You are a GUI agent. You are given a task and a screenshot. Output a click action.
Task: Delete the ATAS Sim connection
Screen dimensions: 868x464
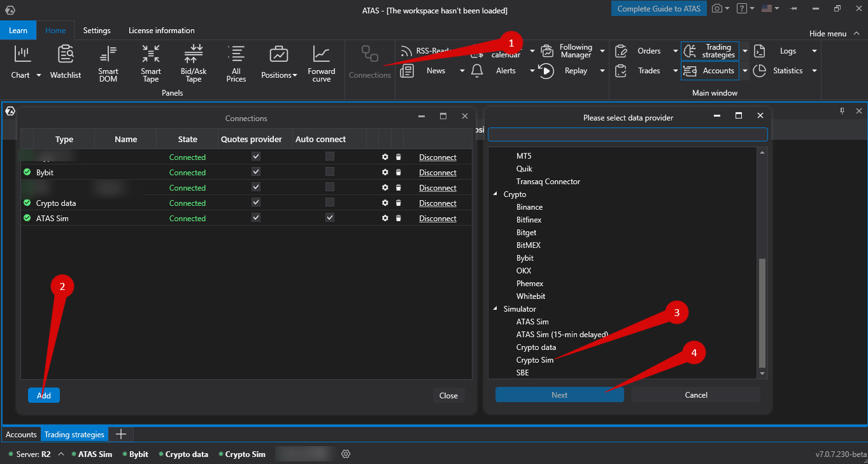tap(398, 219)
